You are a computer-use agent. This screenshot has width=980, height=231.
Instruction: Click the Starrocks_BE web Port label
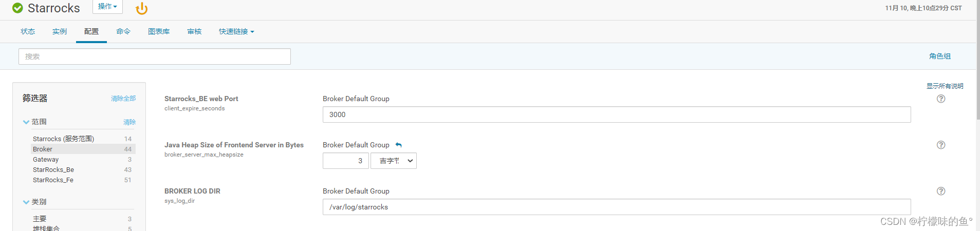click(x=201, y=99)
